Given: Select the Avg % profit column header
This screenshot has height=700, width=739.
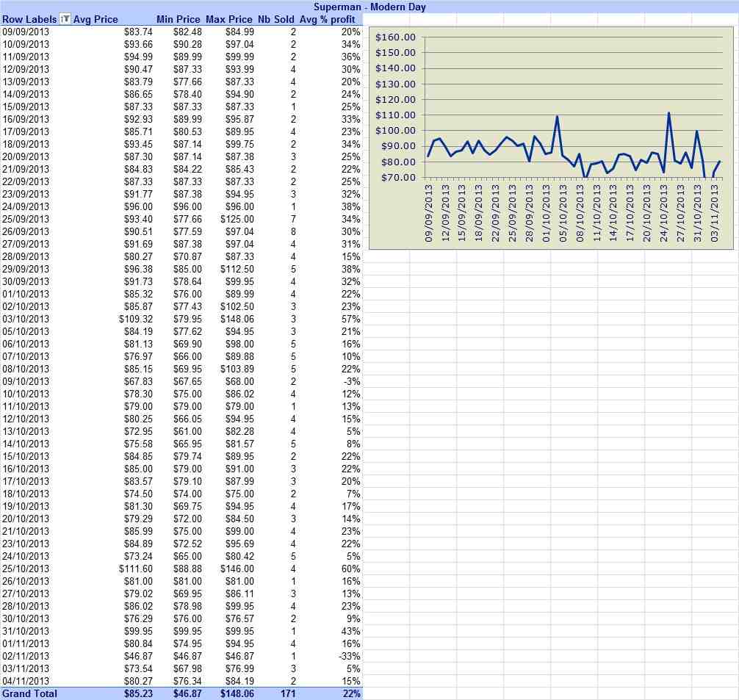Looking at the screenshot, I should coord(327,19).
